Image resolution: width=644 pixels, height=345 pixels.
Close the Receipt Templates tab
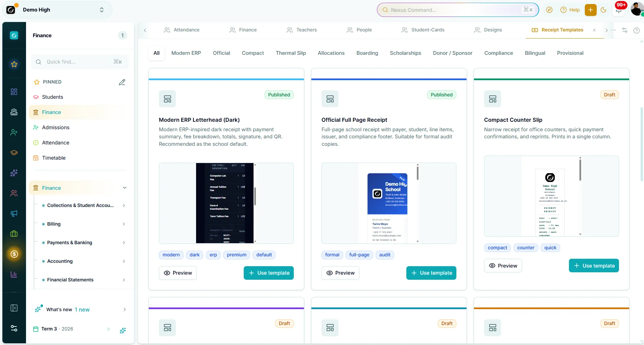point(594,30)
